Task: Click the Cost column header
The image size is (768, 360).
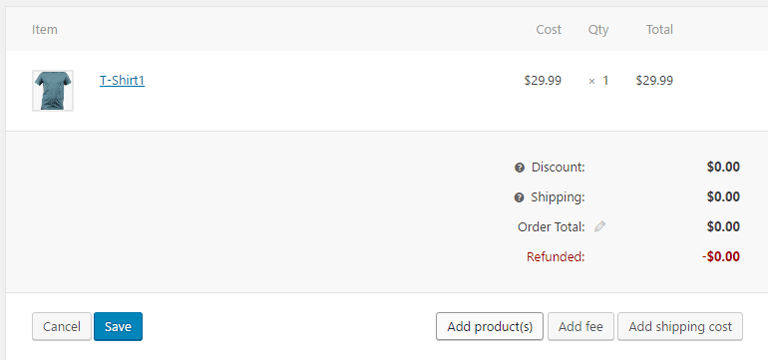Action: 549,30
